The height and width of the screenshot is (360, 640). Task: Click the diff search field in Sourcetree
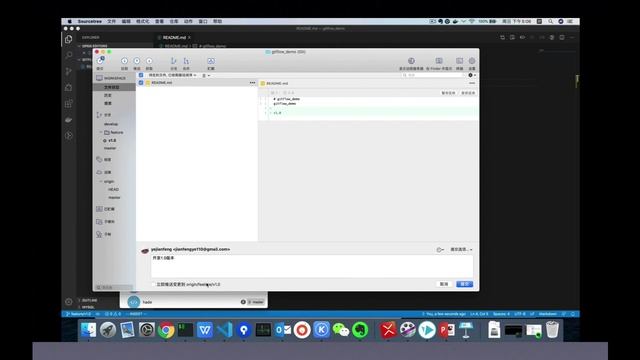point(433,75)
